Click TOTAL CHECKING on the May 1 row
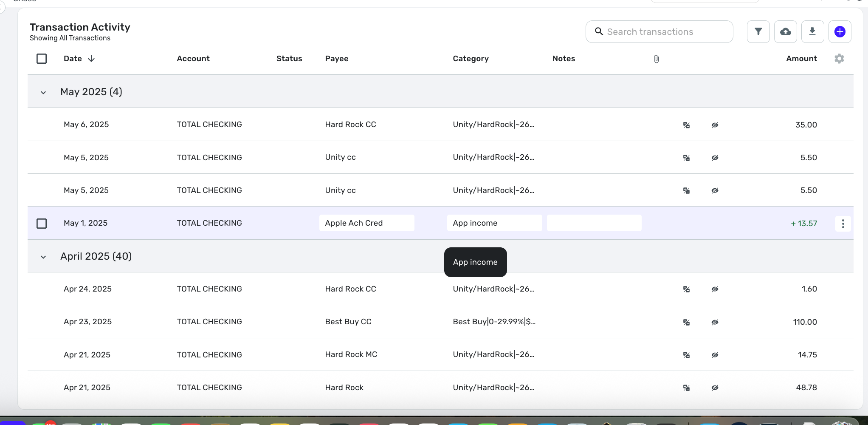The height and width of the screenshot is (425, 868). pyautogui.click(x=209, y=223)
